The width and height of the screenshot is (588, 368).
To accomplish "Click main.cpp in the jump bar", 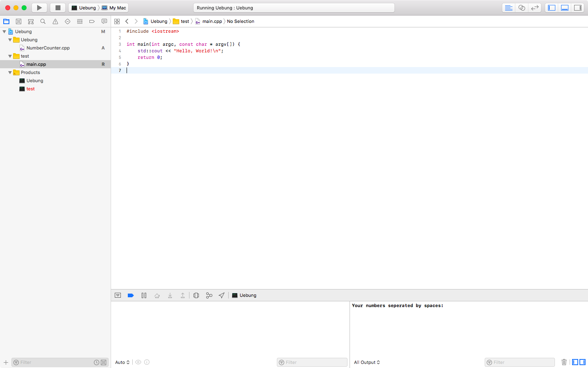I will tap(209, 21).
